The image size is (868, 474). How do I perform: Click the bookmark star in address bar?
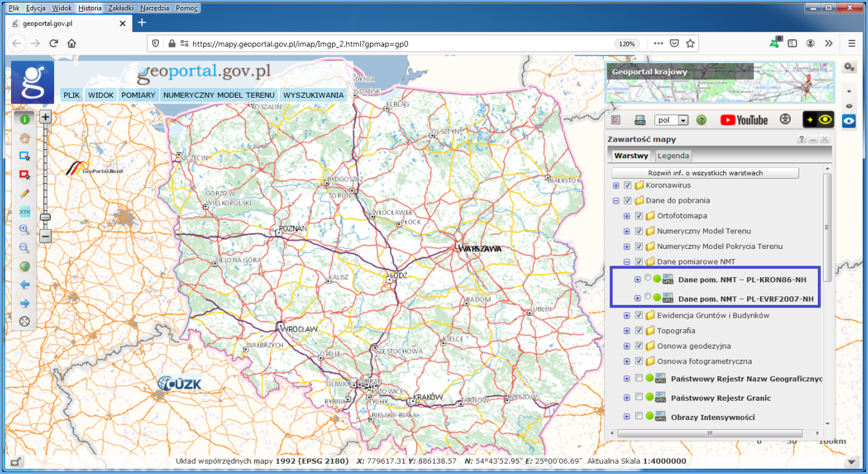pos(690,44)
